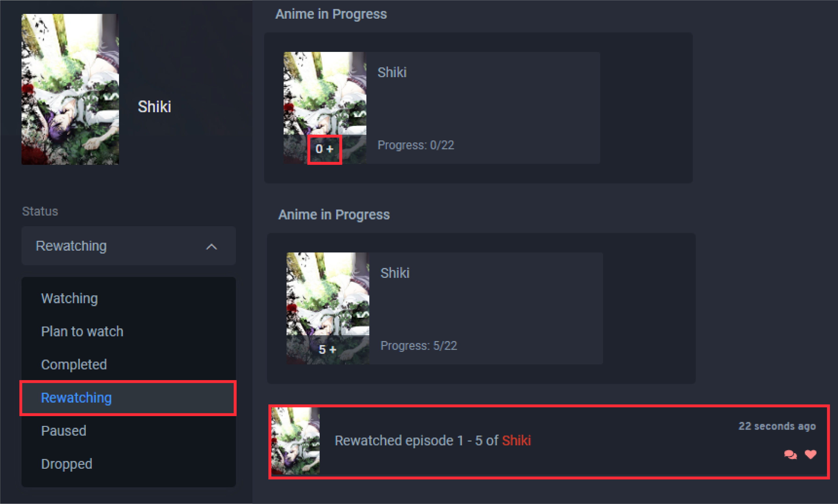This screenshot has width=838, height=504.
Task: Open the Rewatching status dropdown field
Action: (x=128, y=245)
